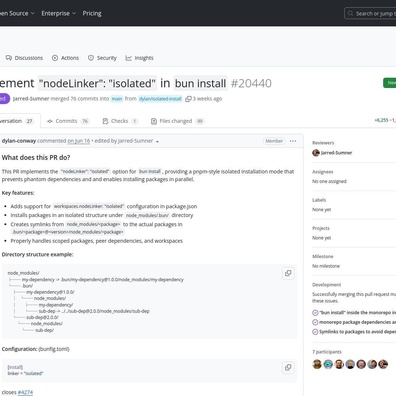Click 'What does this PR do?' heading
396x396 pixels.
coord(36,157)
